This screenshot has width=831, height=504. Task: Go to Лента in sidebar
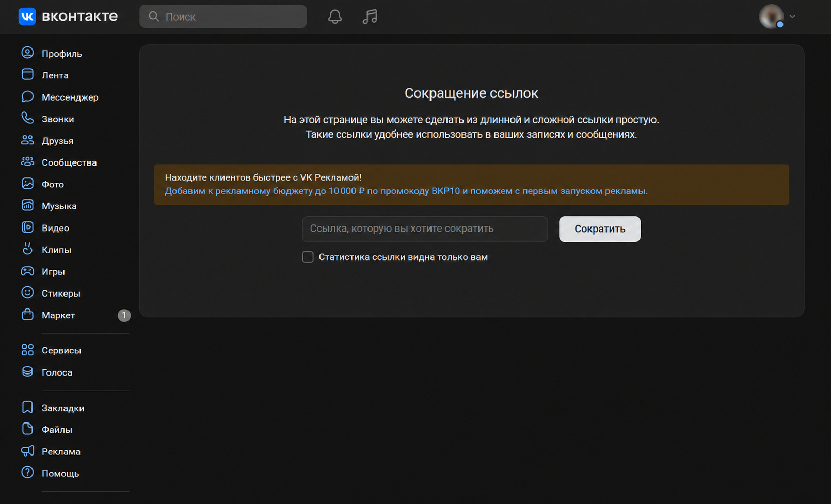pos(55,75)
